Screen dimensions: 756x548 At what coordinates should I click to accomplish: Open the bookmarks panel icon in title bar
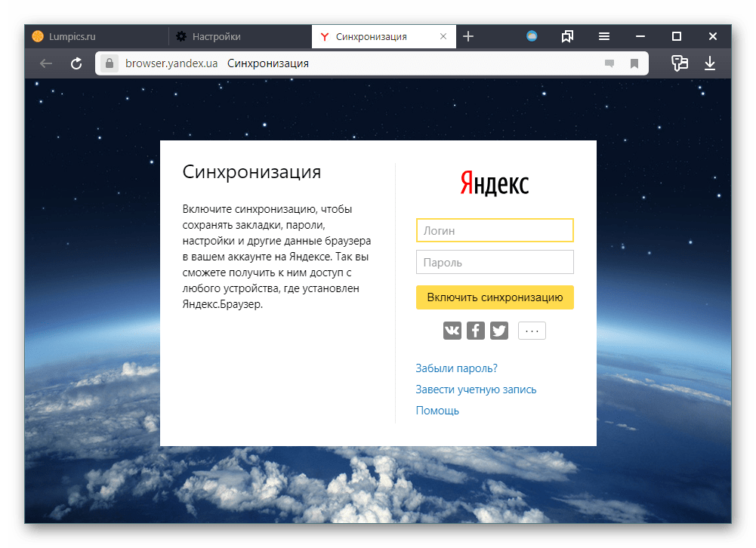click(x=568, y=36)
